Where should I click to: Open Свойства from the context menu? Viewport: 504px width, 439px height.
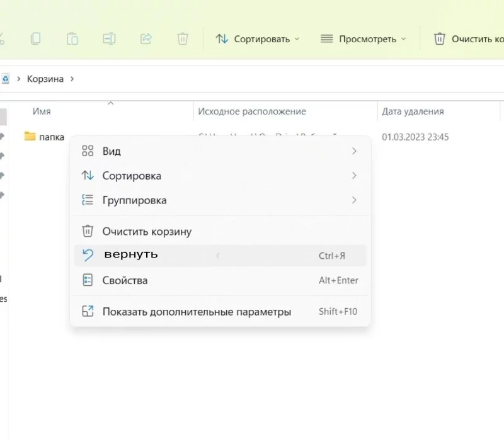[220, 280]
